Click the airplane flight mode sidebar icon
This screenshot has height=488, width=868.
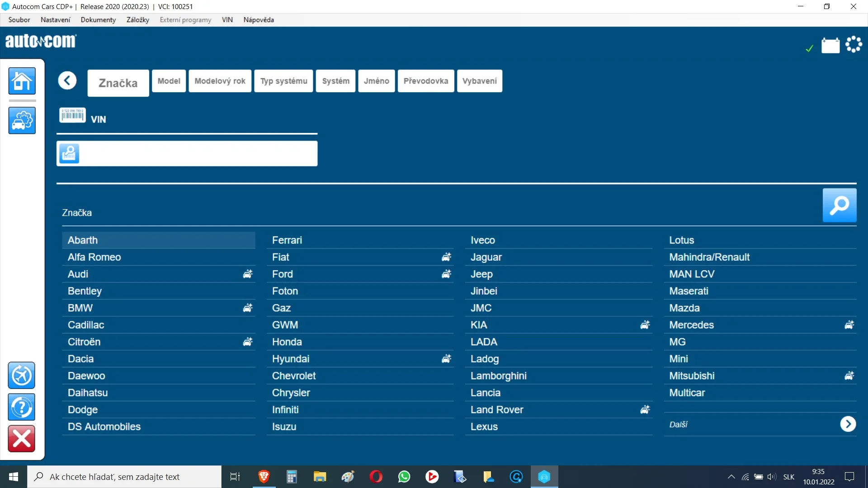pyautogui.click(x=21, y=375)
